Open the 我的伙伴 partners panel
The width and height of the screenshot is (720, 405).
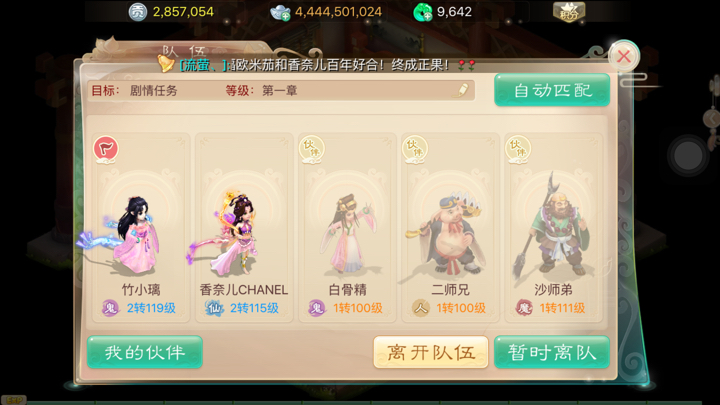tap(145, 352)
